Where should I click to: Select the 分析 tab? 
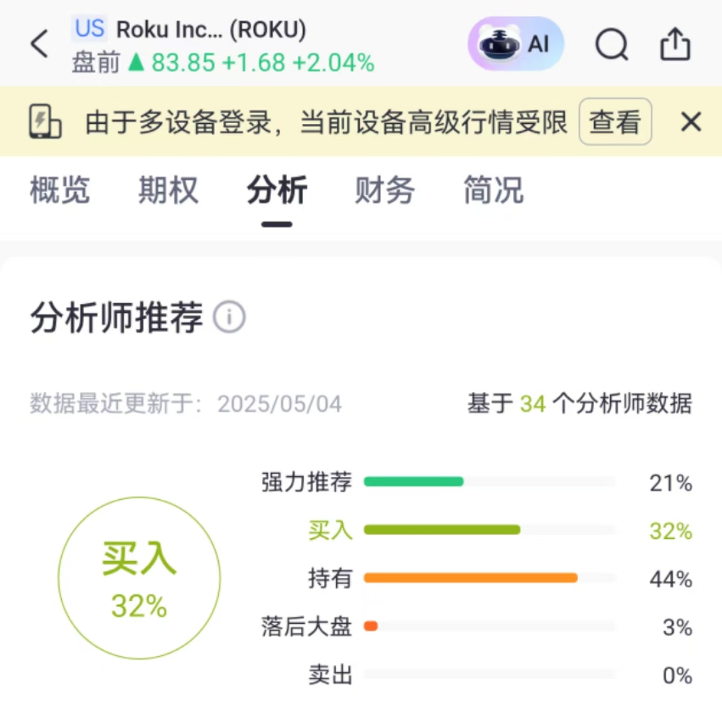(277, 190)
